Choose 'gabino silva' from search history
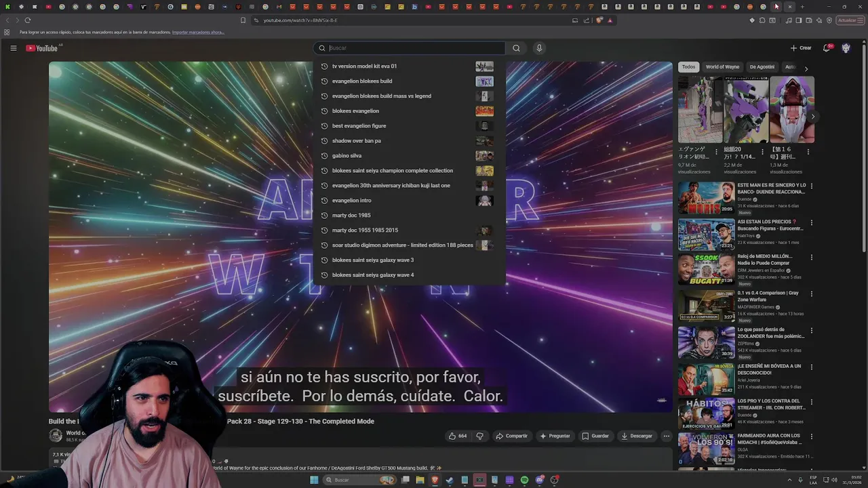 [410, 156]
